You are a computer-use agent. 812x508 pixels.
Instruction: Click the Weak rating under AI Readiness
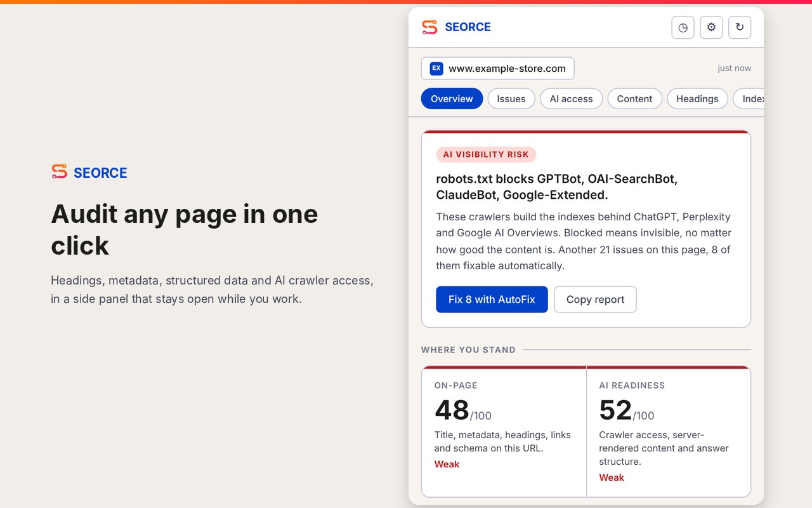coord(612,478)
